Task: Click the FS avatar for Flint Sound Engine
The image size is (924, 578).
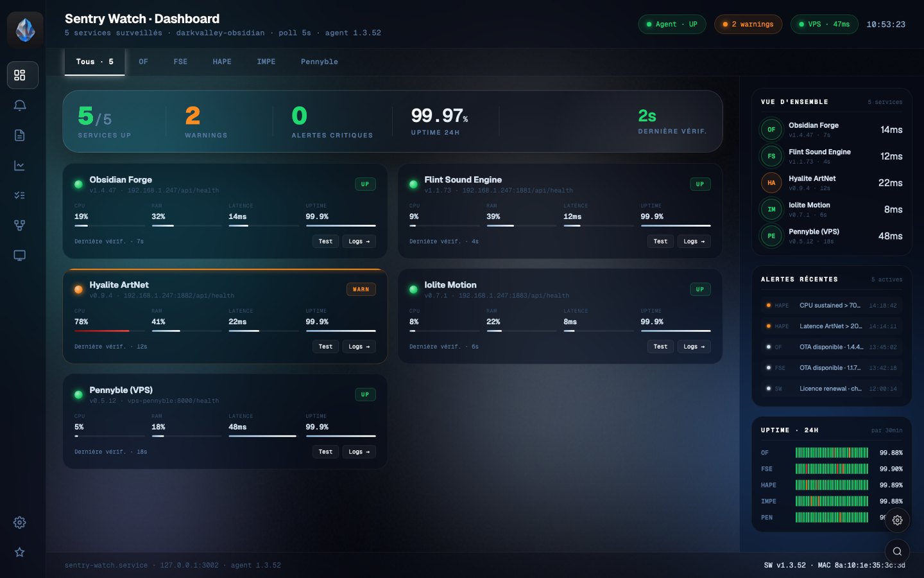Action: 771,156
